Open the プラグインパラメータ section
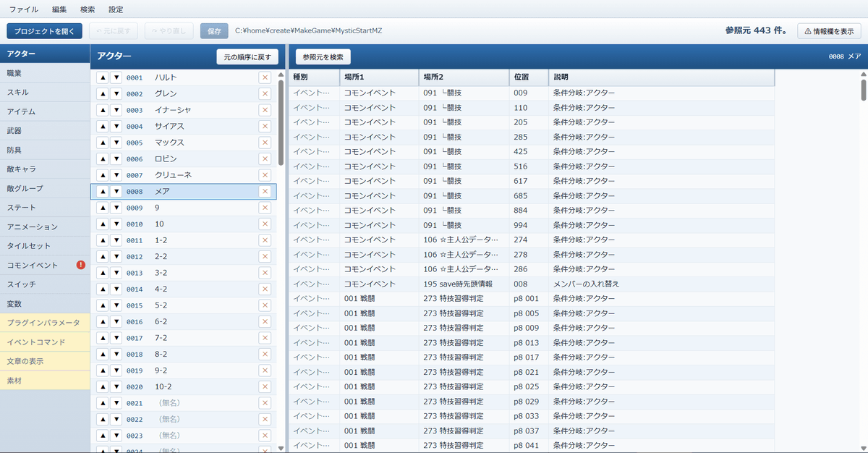 (45, 323)
